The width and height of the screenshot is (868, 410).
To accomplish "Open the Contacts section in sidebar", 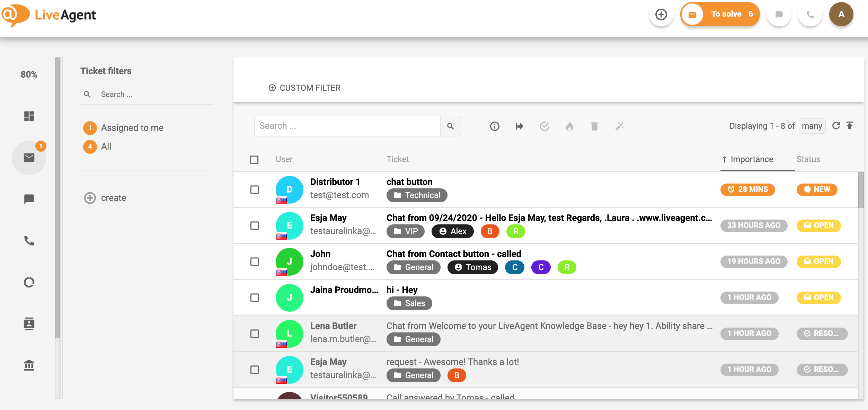I will (29, 324).
